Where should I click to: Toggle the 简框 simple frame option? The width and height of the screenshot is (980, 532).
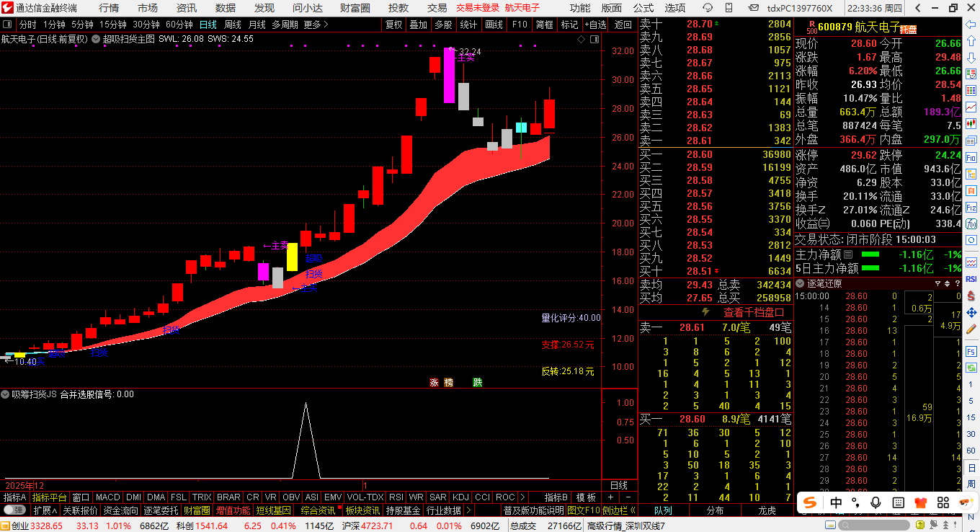coord(545,24)
